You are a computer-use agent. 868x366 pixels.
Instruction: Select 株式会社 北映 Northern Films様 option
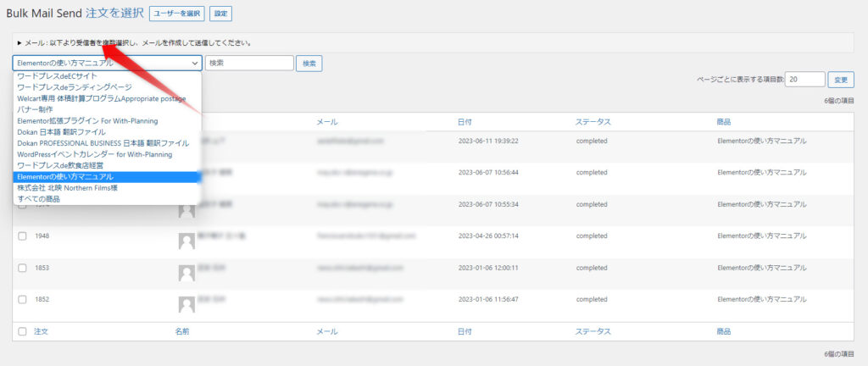67,188
